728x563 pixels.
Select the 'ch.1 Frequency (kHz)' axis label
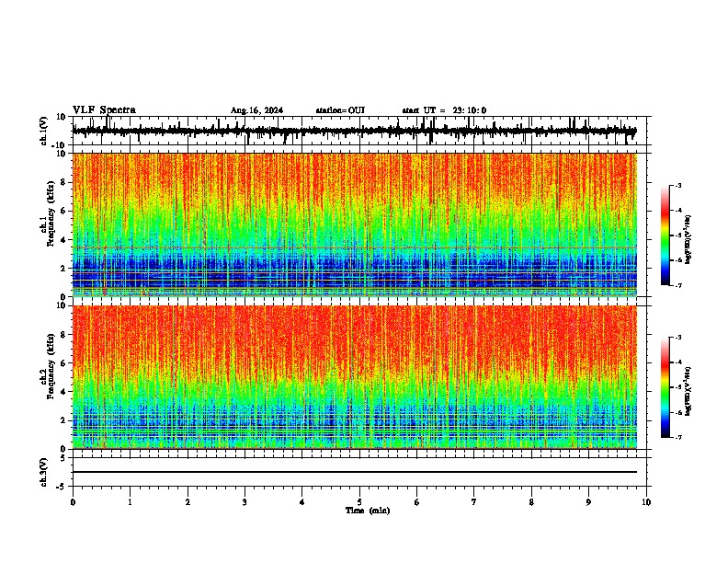pos(49,213)
